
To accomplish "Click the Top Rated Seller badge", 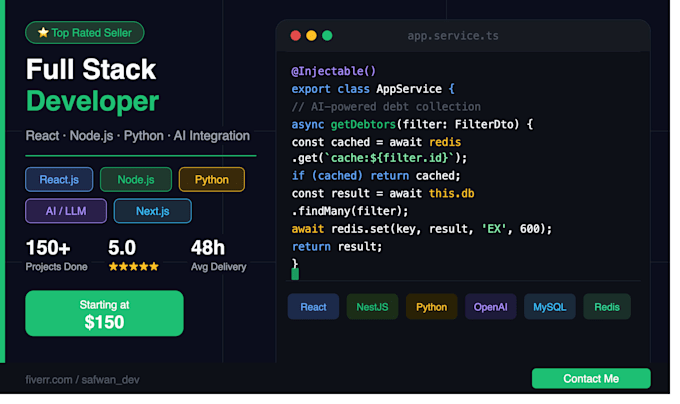I will (x=85, y=33).
